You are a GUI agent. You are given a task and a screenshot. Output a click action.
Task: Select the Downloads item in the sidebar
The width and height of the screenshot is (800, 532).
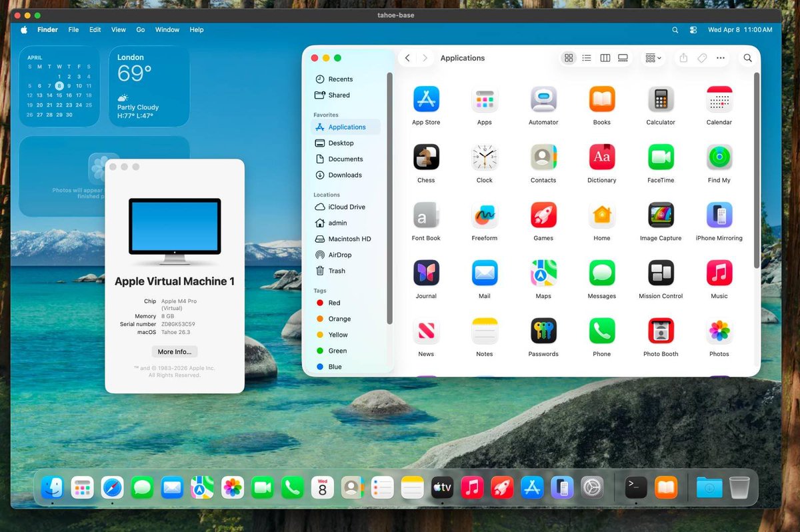(345, 175)
